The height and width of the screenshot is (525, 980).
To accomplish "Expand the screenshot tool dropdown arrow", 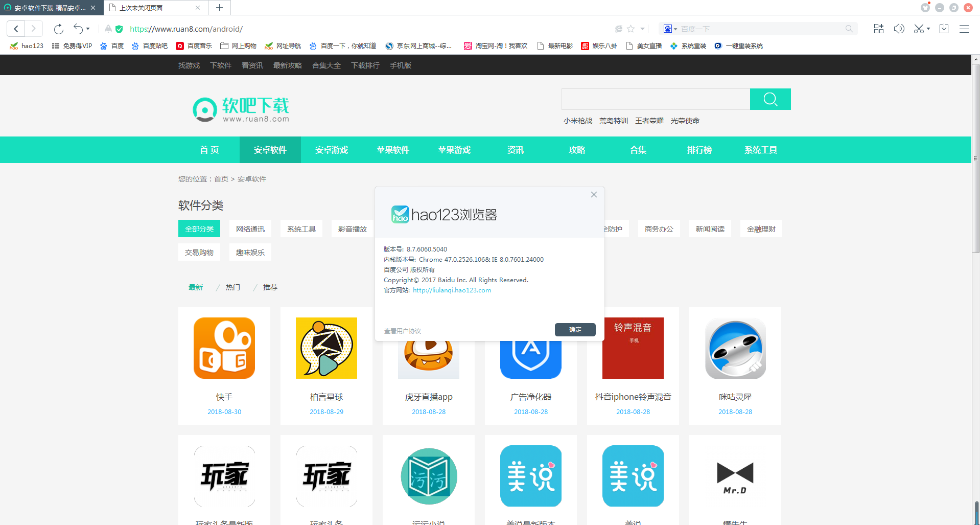I will click(928, 29).
